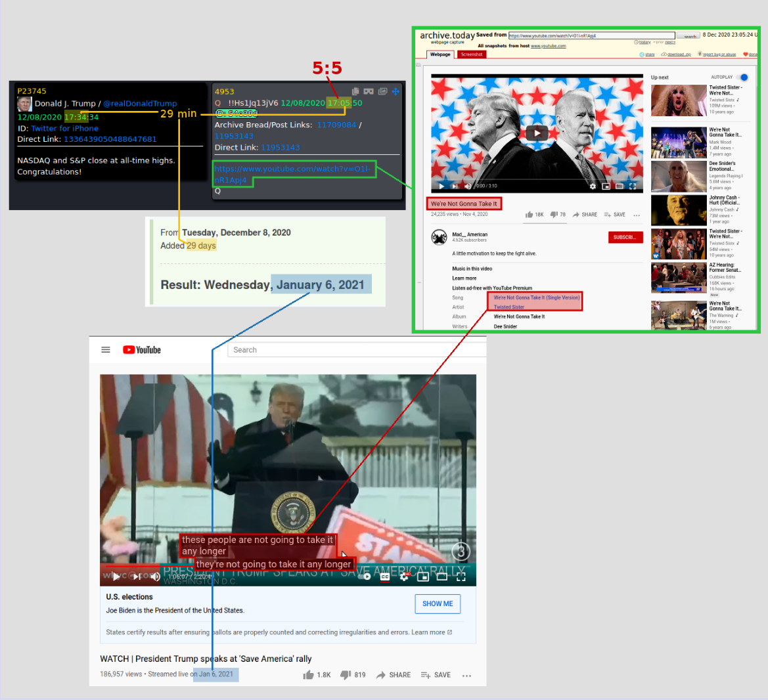Enter fullscreen on the rally video
The height and width of the screenshot is (700, 768).
461,577
